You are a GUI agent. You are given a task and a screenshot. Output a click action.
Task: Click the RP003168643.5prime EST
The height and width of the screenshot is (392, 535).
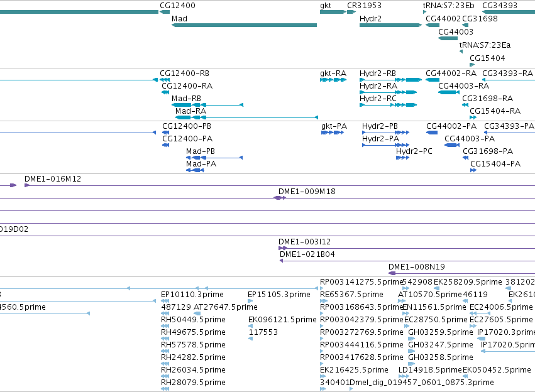pyautogui.click(x=322, y=313)
